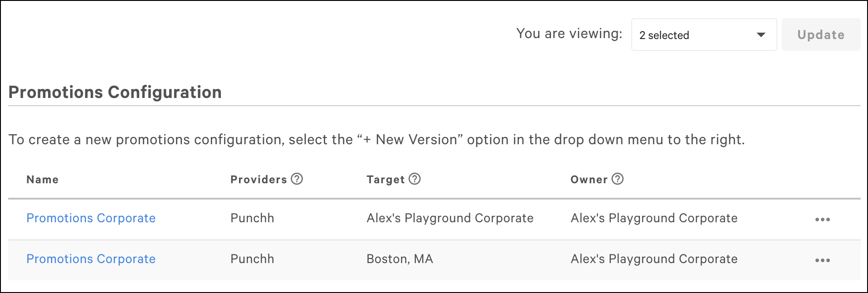The height and width of the screenshot is (293, 868).
Task: Select the Punchh provider cell in the Boston row
Action: (252, 259)
